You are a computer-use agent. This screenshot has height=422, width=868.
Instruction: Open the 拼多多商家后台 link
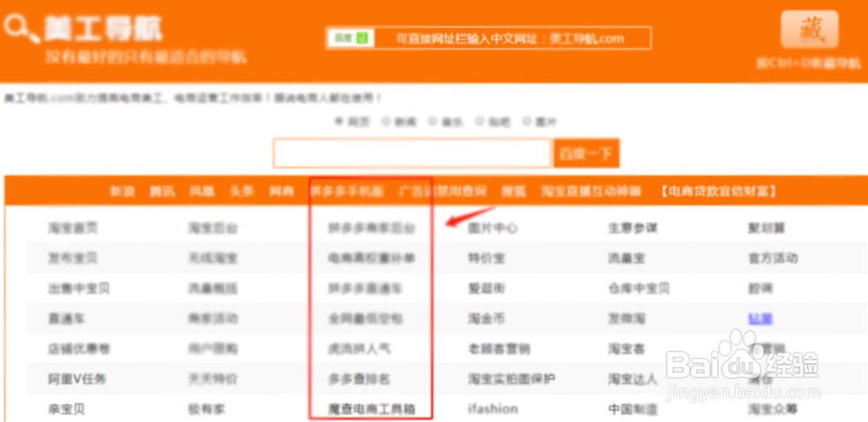click(x=372, y=227)
